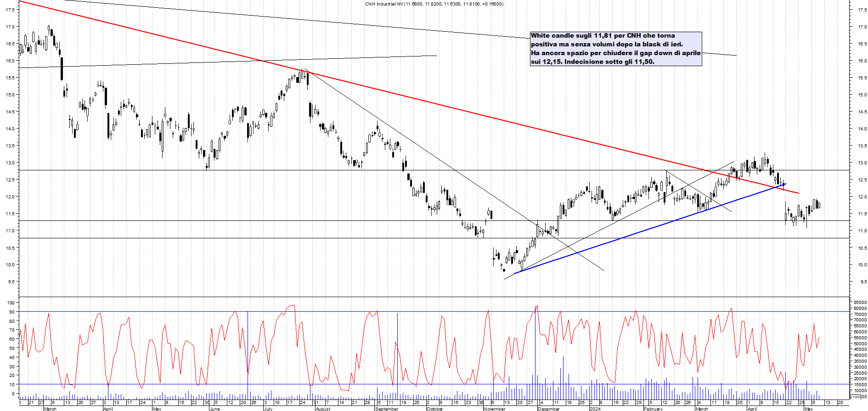
Task: Click the '2024' year label
Action: [x=595, y=409]
